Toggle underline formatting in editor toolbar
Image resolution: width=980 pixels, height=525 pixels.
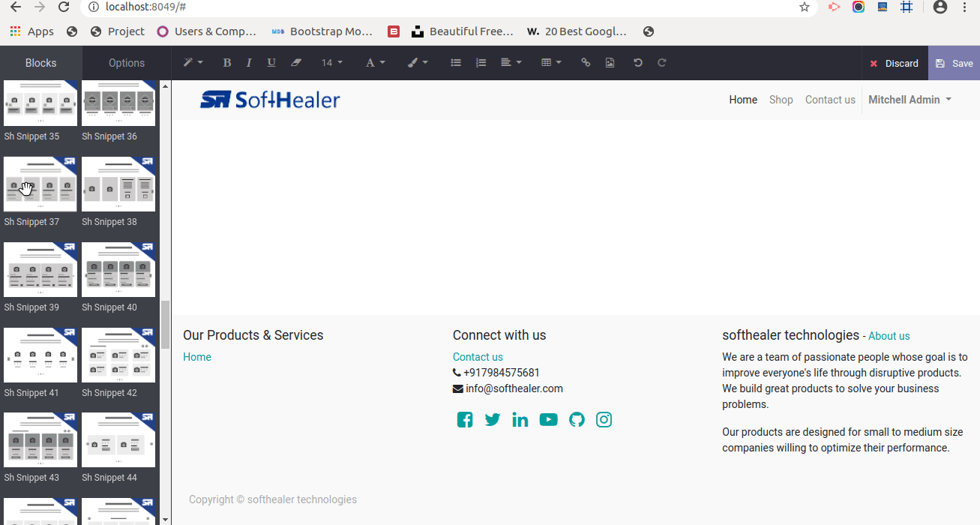[271, 63]
